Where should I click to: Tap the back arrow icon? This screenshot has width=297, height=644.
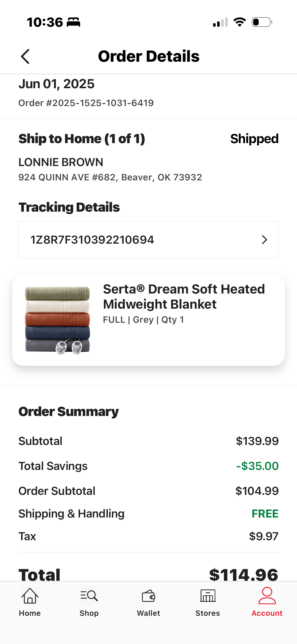(x=25, y=56)
